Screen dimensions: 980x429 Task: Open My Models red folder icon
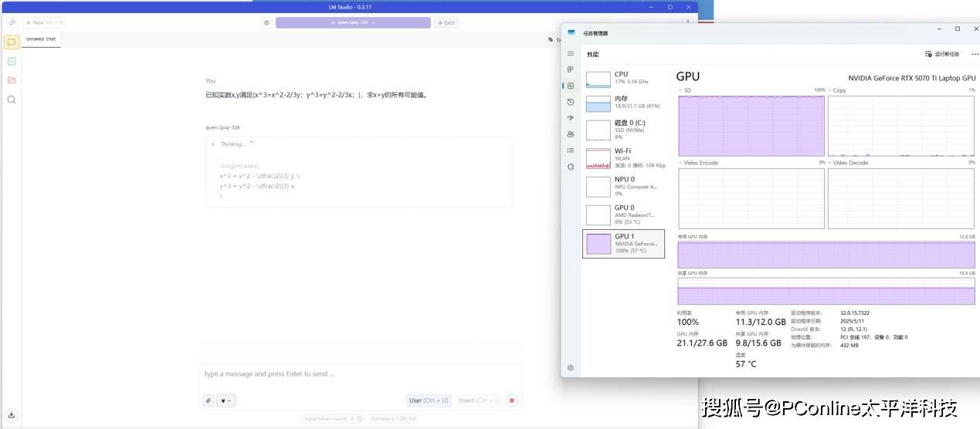coord(12,80)
